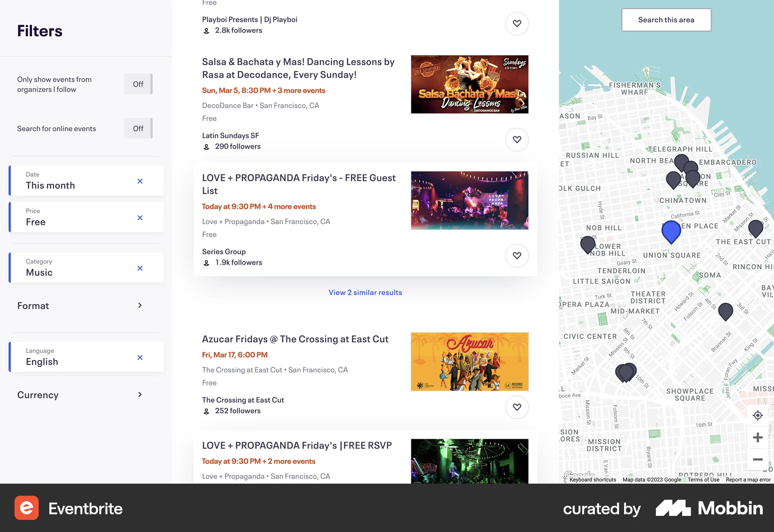
Task: Click the Terms of Use link on the map
Action: pyautogui.click(x=703, y=480)
